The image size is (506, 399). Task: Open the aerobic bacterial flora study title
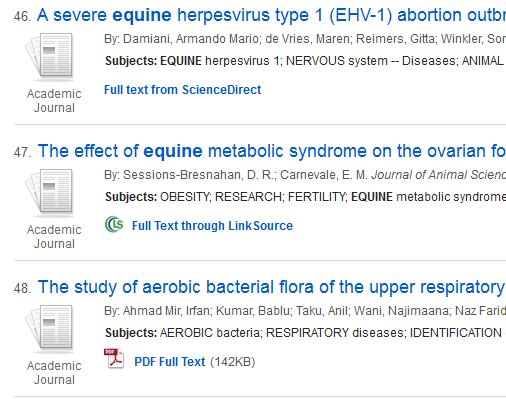[x=272, y=287]
